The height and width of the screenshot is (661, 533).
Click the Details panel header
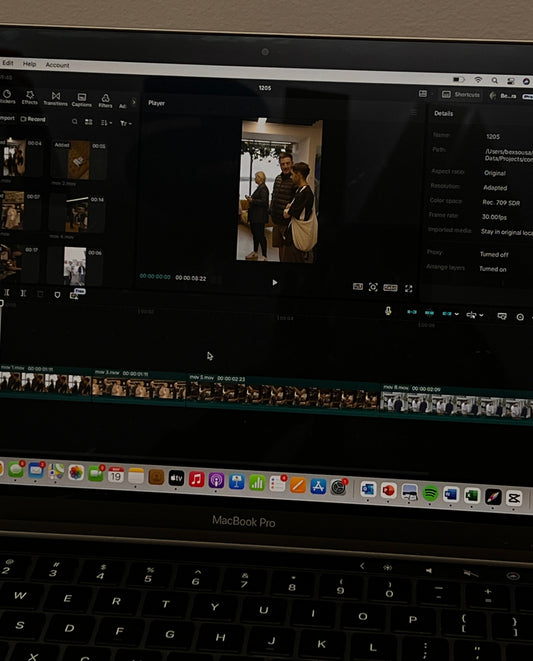(444, 113)
